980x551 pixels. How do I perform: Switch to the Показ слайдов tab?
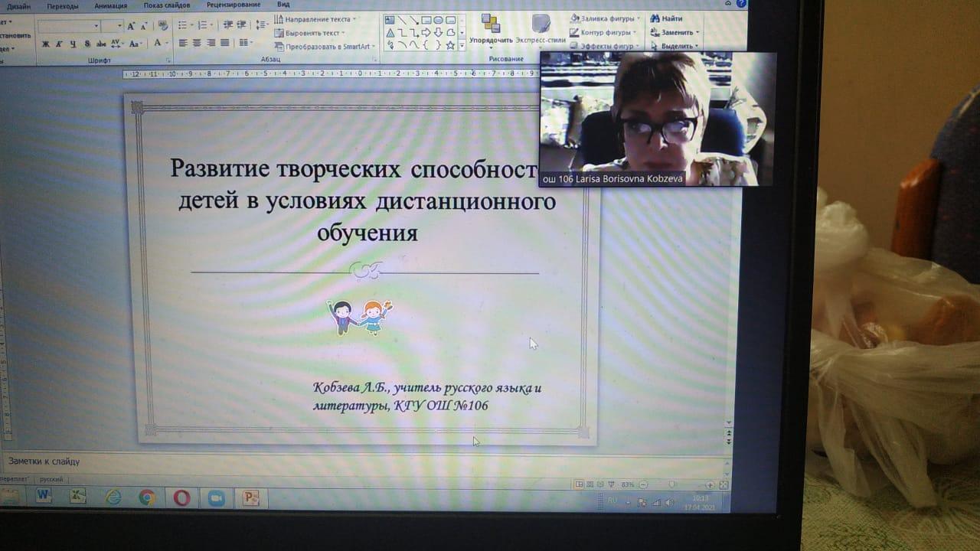coord(166,5)
